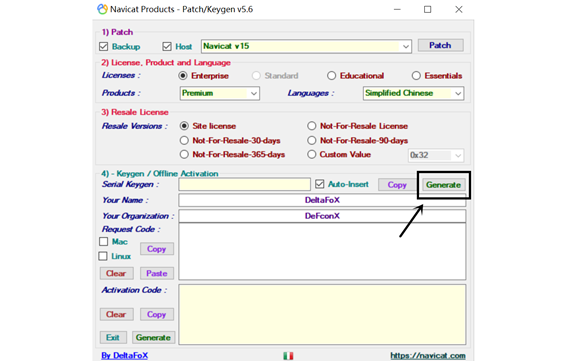This screenshot has width=566, height=361.
Task: Enable the Linux request code checkbox
Action: point(103,256)
